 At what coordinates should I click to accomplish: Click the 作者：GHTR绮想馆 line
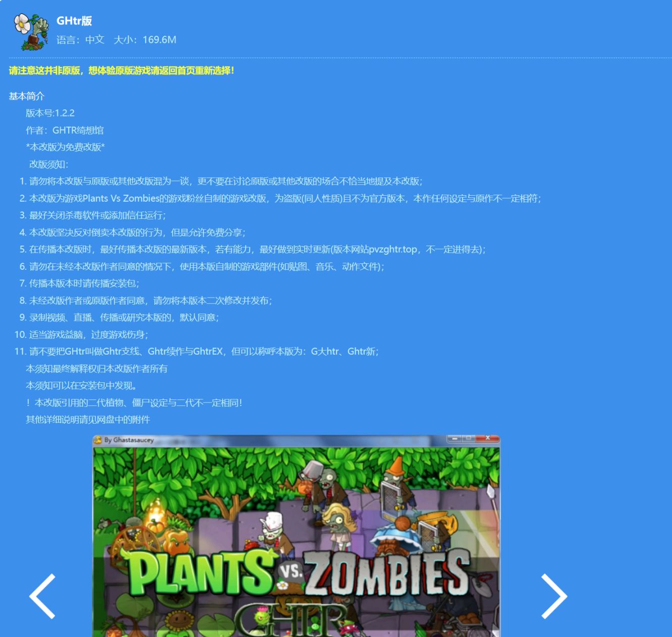click(65, 130)
